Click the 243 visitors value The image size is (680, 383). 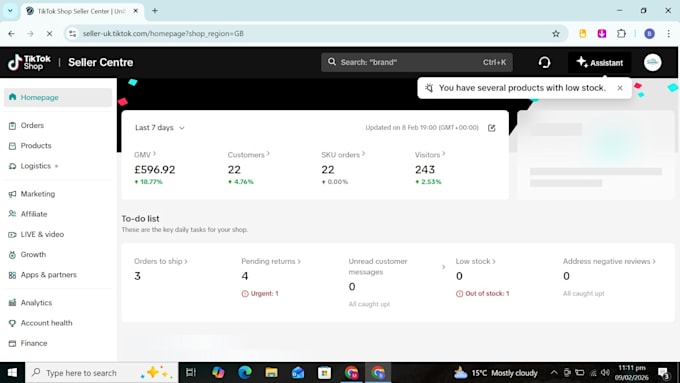[425, 170]
